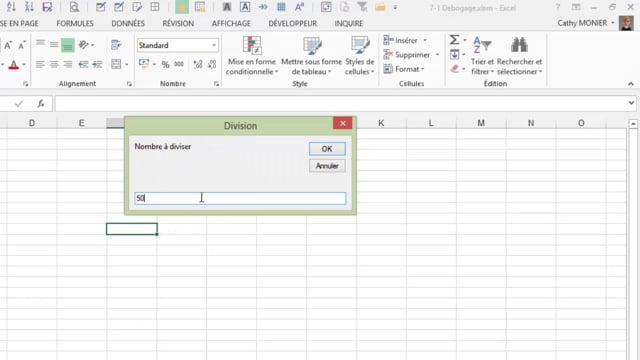640x360 pixels.
Task: Click the Insert Function fx button
Action: click(41, 104)
